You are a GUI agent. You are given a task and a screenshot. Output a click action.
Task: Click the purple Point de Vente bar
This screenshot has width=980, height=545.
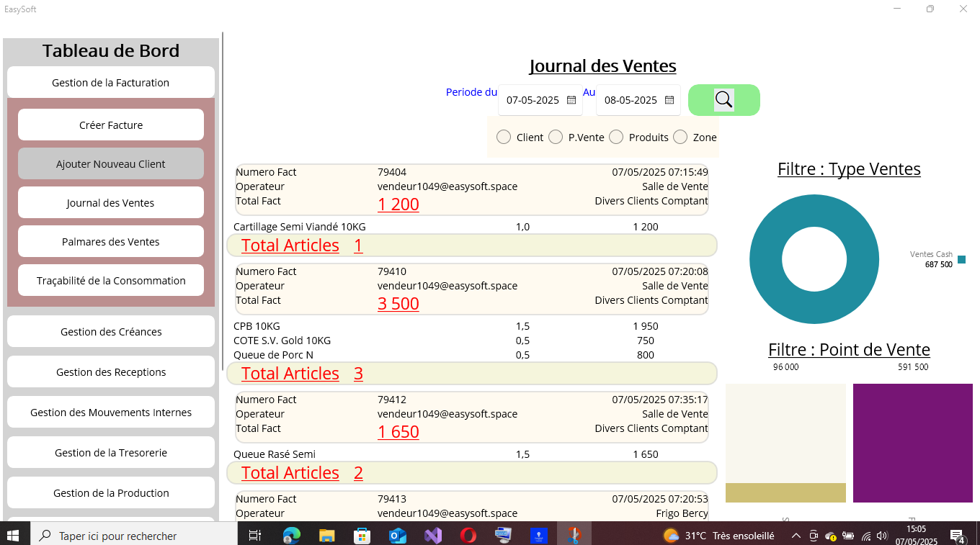point(912,443)
